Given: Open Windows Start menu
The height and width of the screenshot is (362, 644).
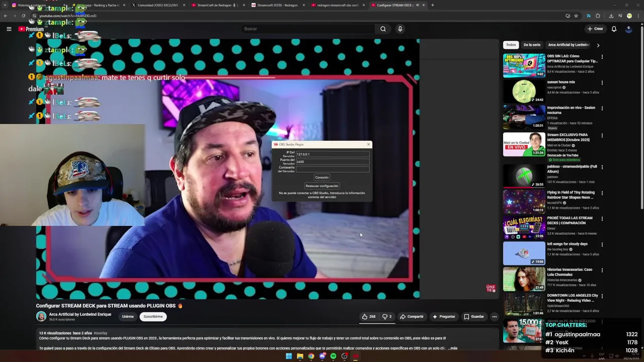Looking at the screenshot, I should 289,356.
